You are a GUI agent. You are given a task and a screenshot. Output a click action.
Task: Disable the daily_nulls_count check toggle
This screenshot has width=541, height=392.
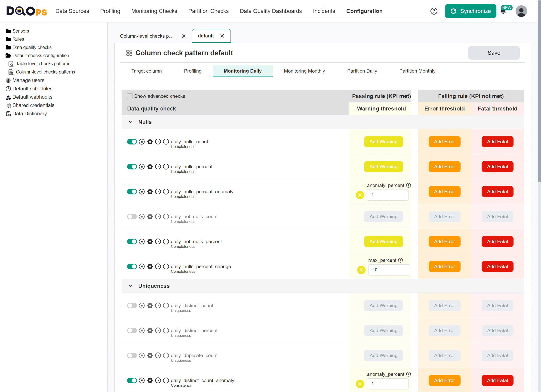pos(132,141)
